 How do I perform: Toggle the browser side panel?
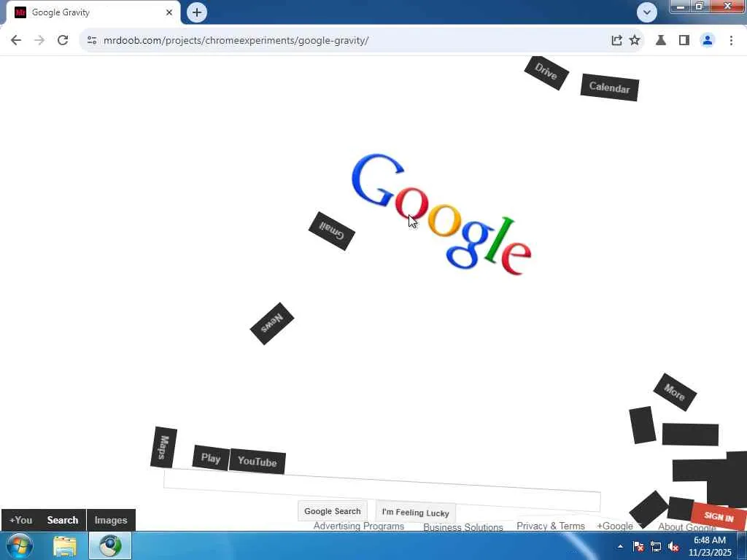point(684,41)
